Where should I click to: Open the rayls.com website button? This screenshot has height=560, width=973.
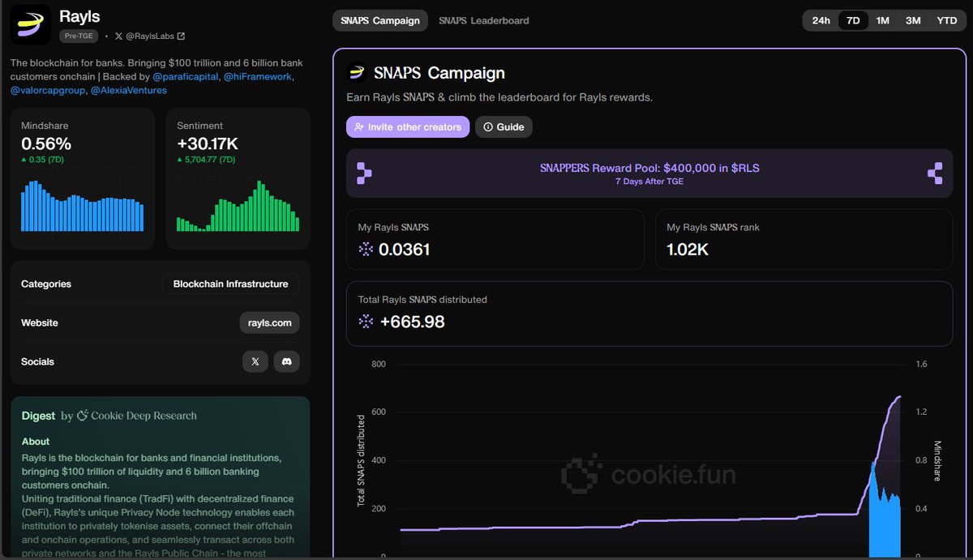[270, 323]
